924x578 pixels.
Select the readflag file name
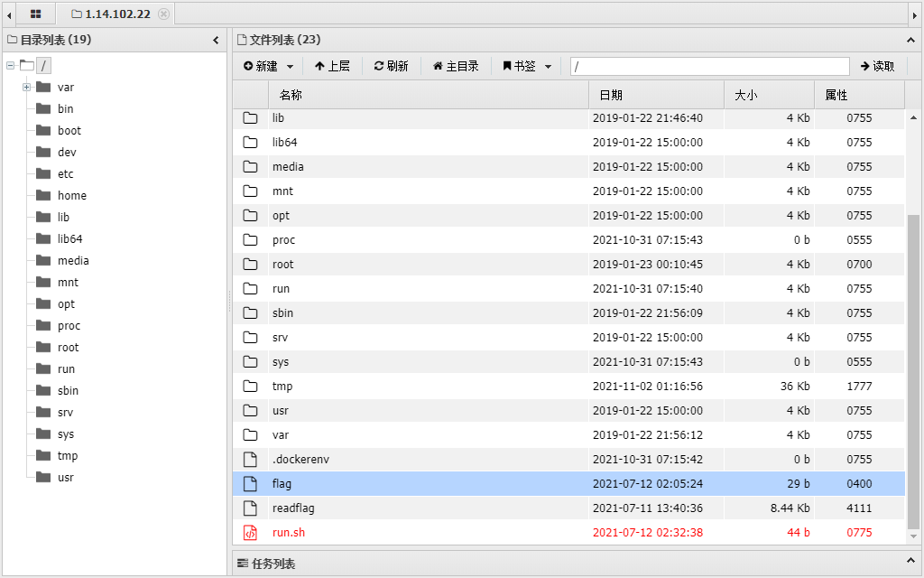293,508
